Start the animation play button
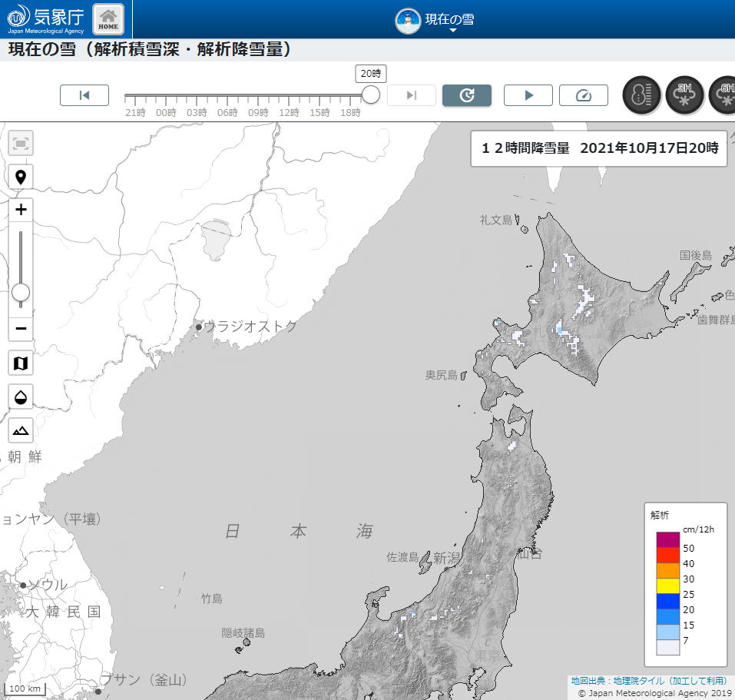 528,95
